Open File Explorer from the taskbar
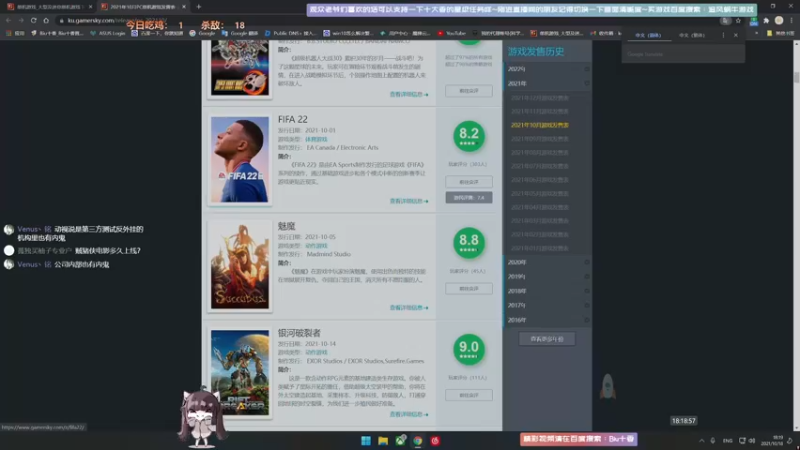800x450 pixels. (383, 440)
